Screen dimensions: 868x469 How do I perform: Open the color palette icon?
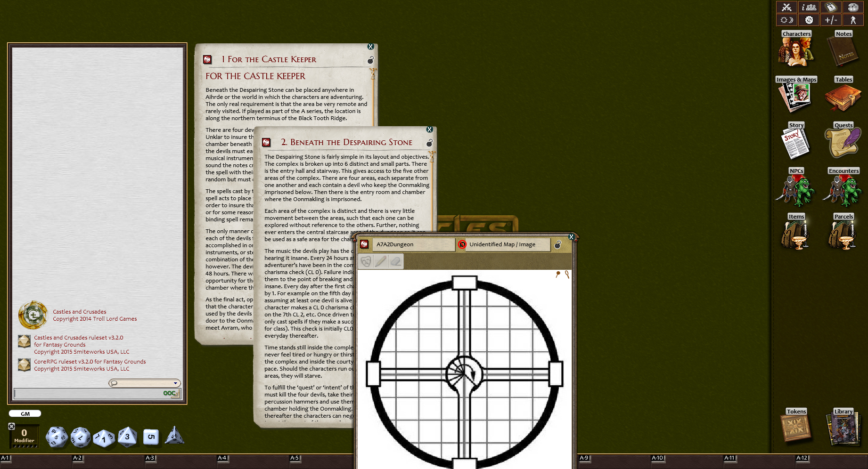click(853, 7)
